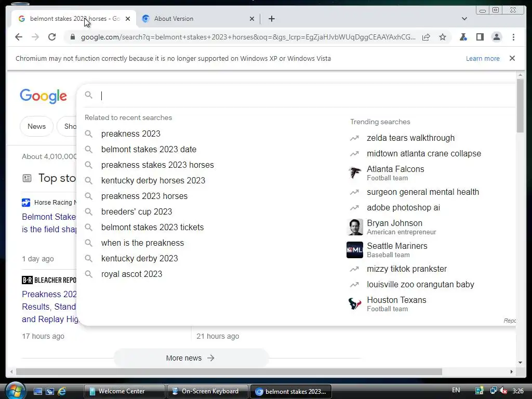
Task: Reload the current page
Action: click(52, 37)
